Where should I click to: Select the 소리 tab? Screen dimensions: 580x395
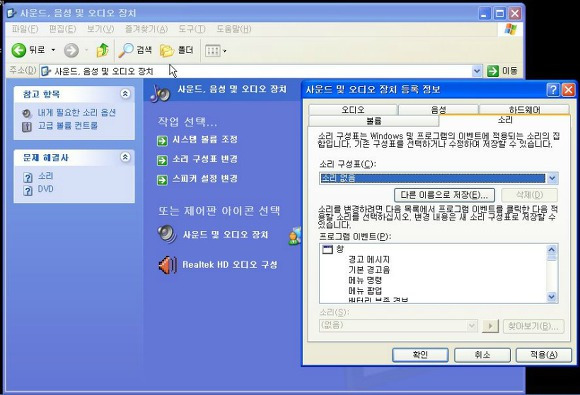click(505, 120)
